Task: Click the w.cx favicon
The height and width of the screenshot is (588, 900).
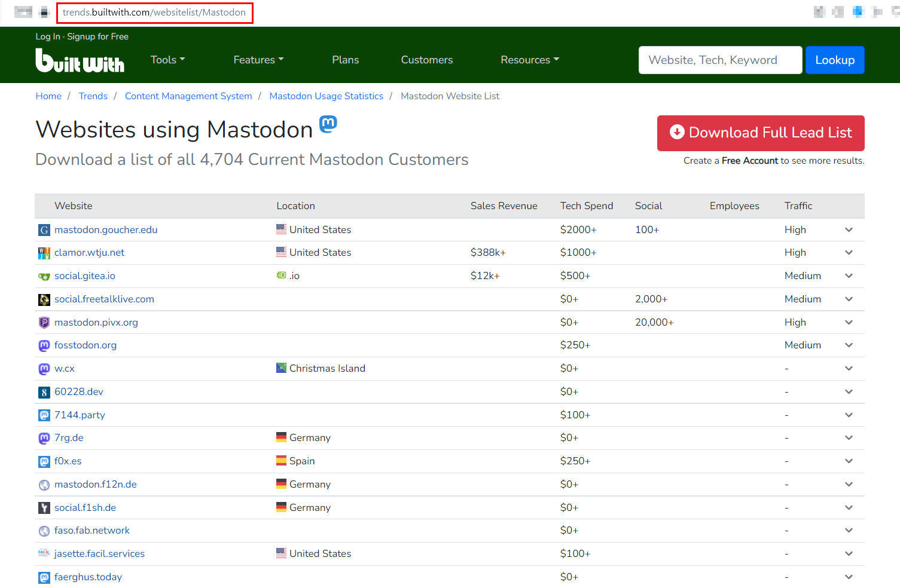Action: [x=44, y=369]
